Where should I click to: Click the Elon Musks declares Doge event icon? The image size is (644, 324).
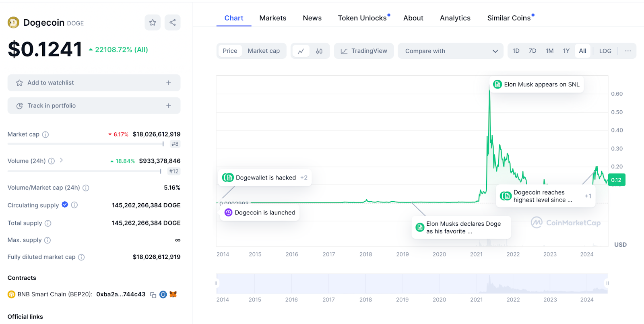pyautogui.click(x=420, y=227)
